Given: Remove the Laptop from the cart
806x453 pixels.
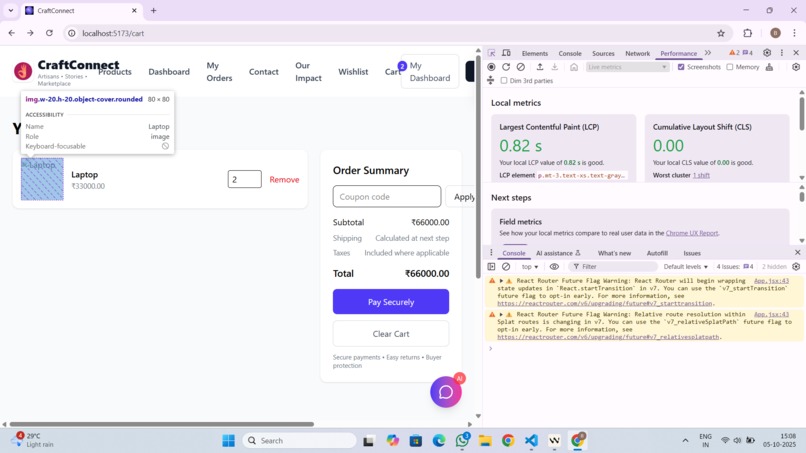Looking at the screenshot, I should tap(284, 179).
